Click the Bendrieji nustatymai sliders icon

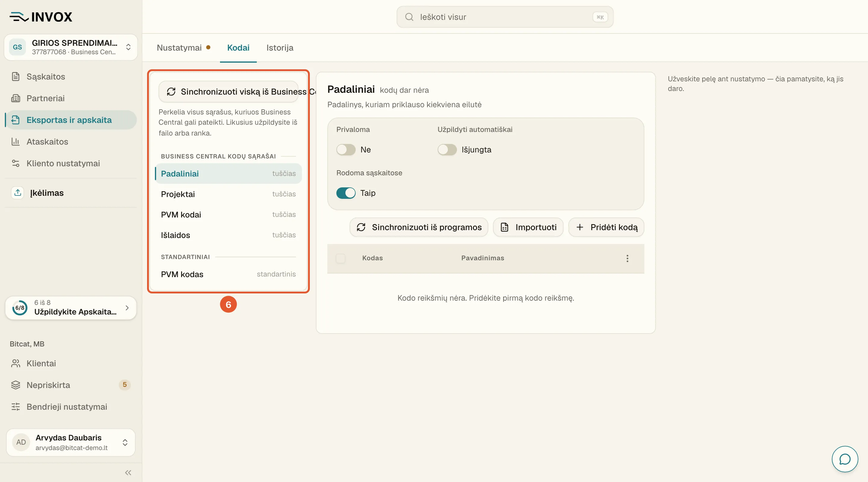(x=15, y=407)
